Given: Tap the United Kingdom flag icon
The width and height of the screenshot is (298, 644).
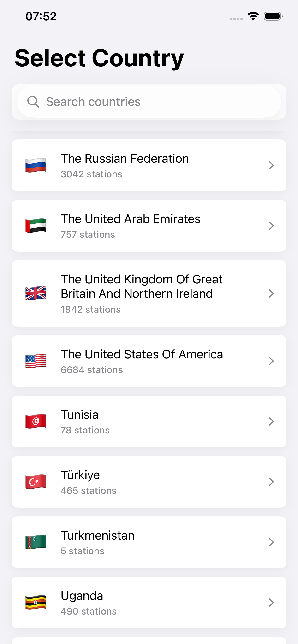Looking at the screenshot, I should point(36,293).
